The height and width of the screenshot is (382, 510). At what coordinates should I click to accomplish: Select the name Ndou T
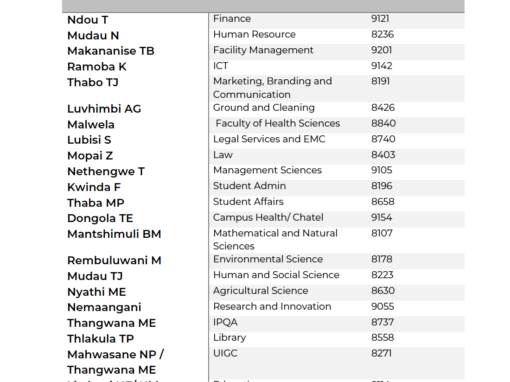pyautogui.click(x=88, y=20)
